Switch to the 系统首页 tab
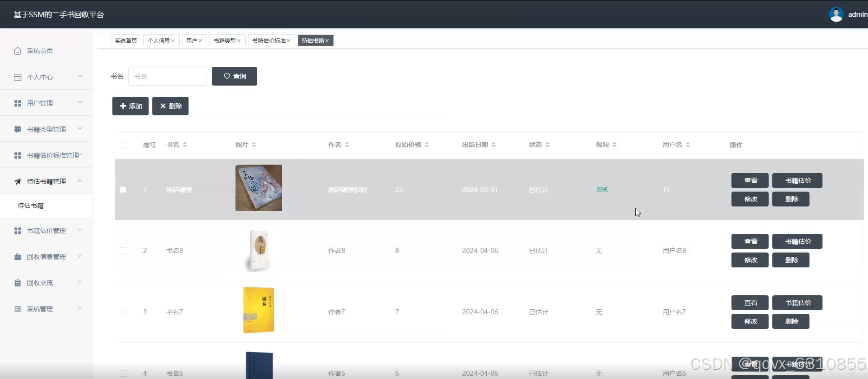Image resolution: width=868 pixels, height=379 pixels. (x=126, y=41)
